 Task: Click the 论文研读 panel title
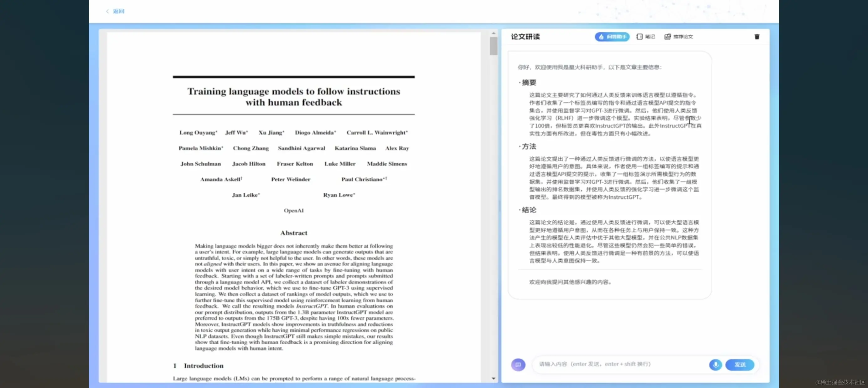point(525,37)
